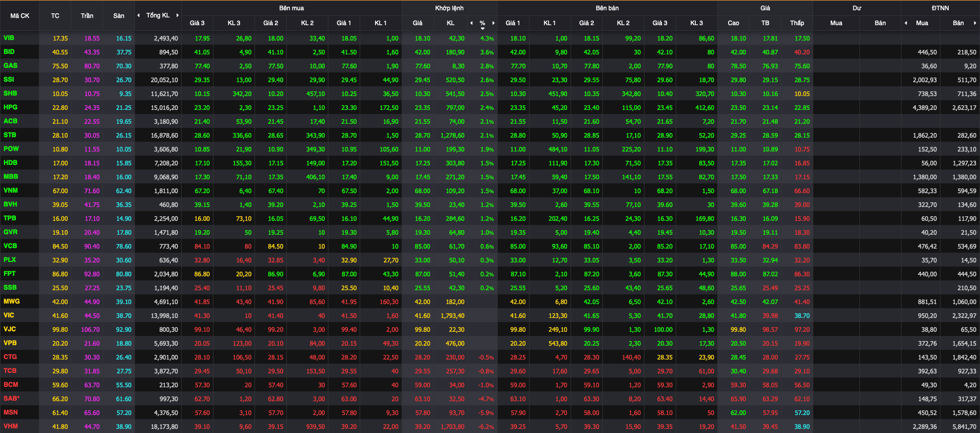Image resolution: width=980 pixels, height=433 pixels.
Task: Sort by Sàn column header
Action: (119, 16)
